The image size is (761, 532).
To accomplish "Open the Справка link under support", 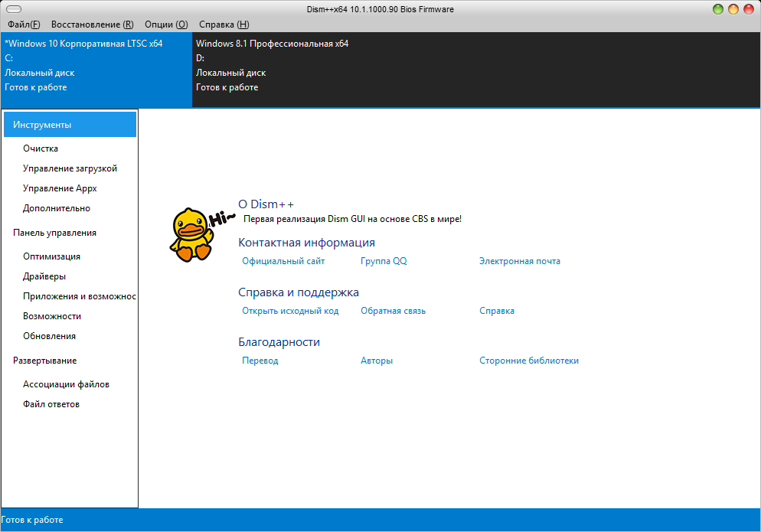I will point(497,311).
